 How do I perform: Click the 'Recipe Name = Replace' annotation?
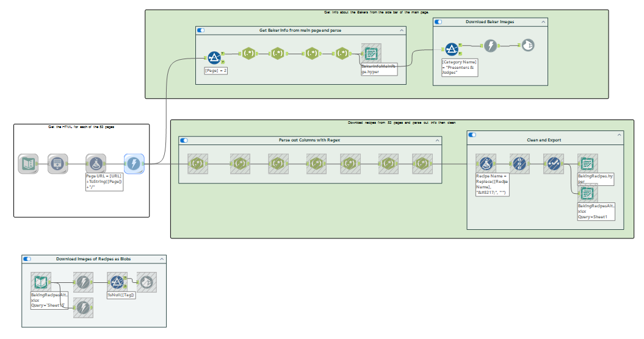492,184
